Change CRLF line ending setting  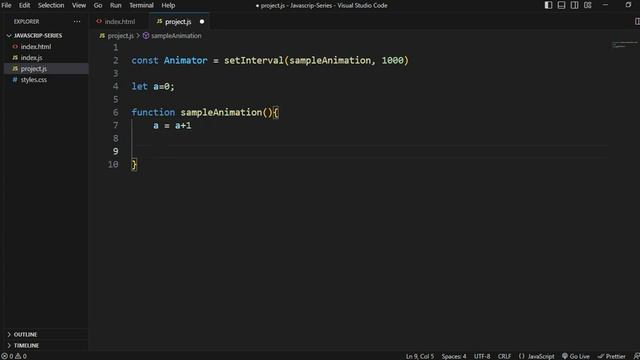click(504, 356)
